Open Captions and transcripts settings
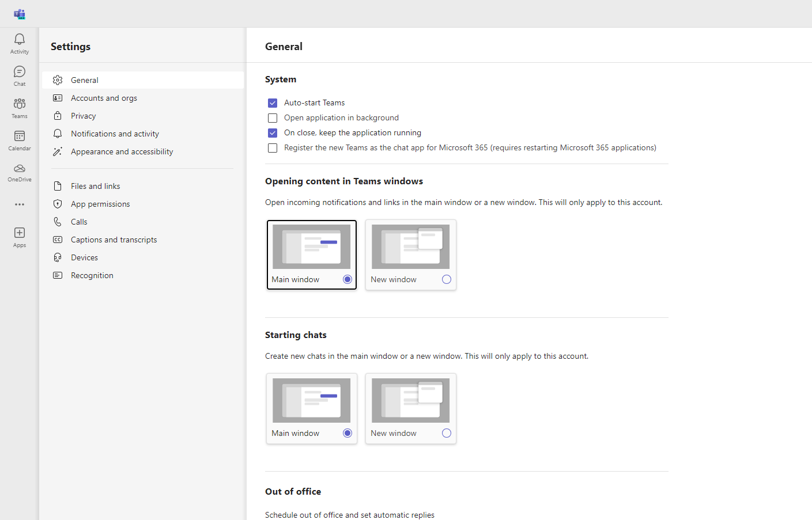Screen dimensions: 812x520 (143, 240)
